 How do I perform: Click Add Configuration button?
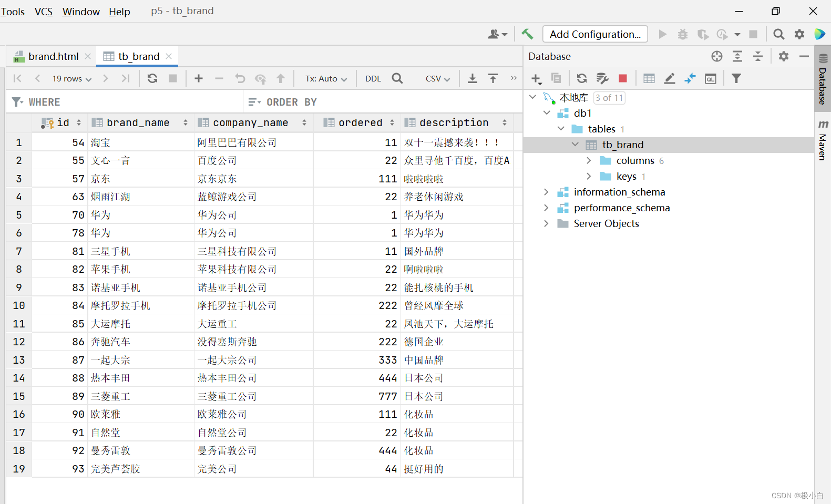(595, 34)
